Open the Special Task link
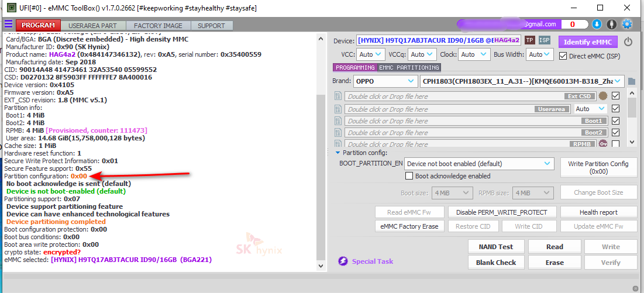This screenshot has width=644, height=293. [372, 261]
